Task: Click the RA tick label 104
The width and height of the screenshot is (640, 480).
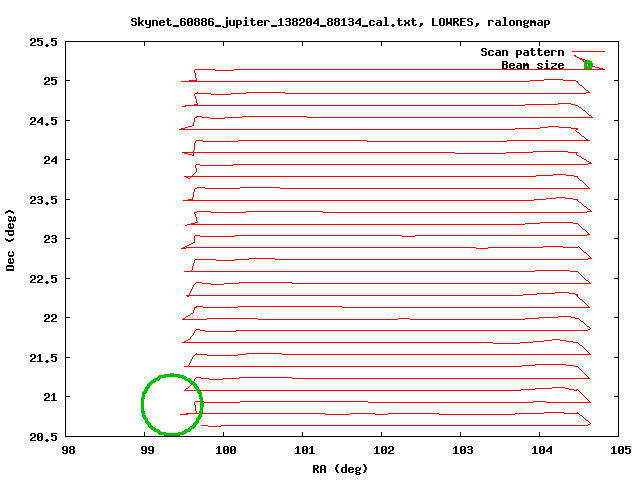Action: 542,450
